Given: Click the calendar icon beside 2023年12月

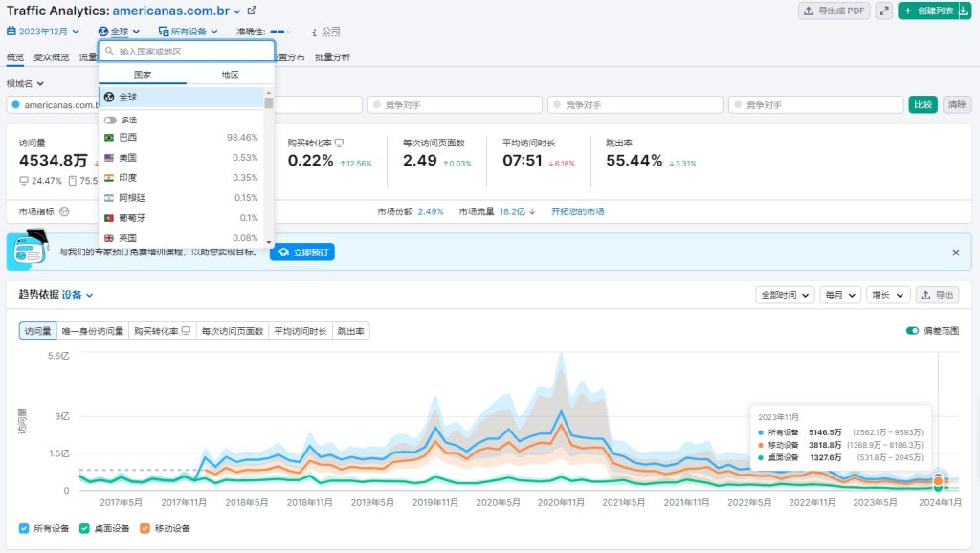Looking at the screenshot, I should click(x=11, y=32).
